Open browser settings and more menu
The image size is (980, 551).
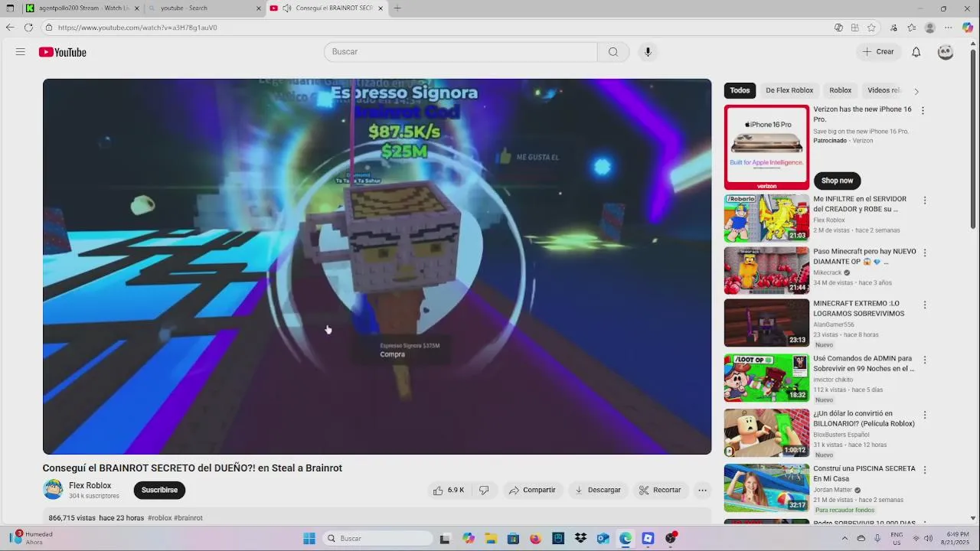pos(949,28)
